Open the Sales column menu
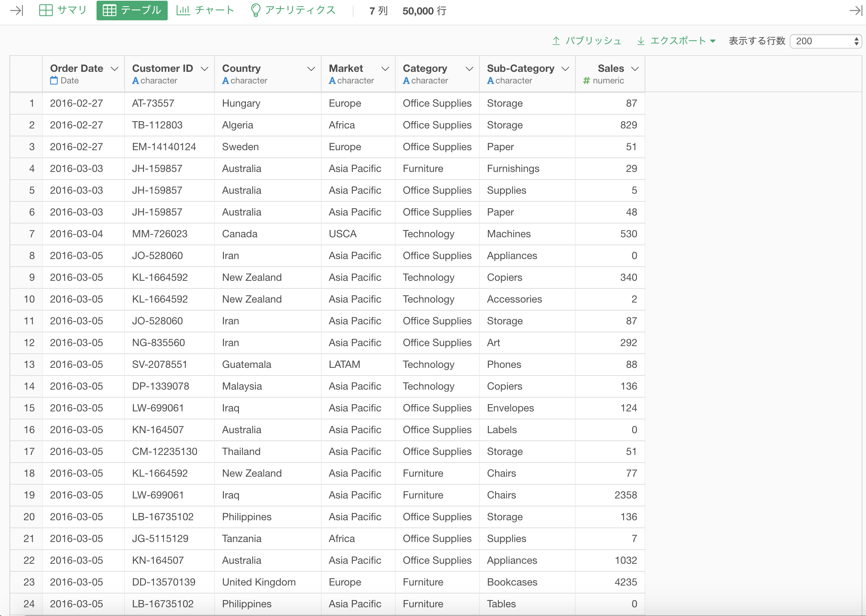This screenshot has width=866, height=616. (x=634, y=69)
